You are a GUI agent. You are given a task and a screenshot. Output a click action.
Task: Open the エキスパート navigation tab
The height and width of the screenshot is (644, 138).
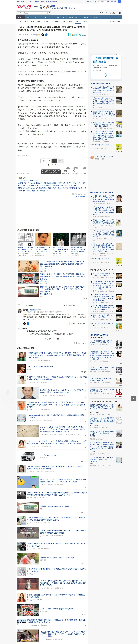coord(48,17)
